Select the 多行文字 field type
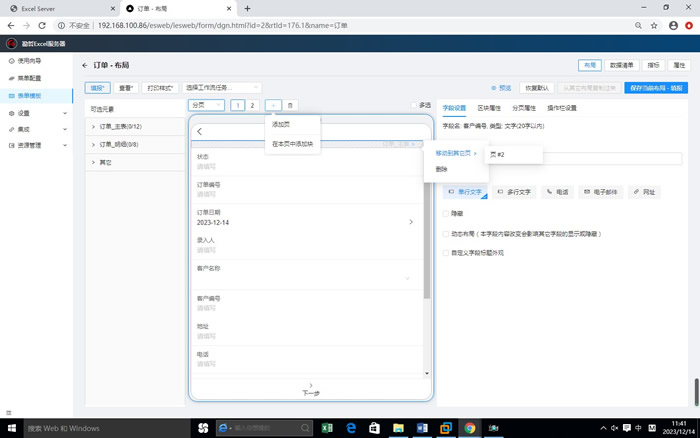The image size is (700, 438). [512, 190]
